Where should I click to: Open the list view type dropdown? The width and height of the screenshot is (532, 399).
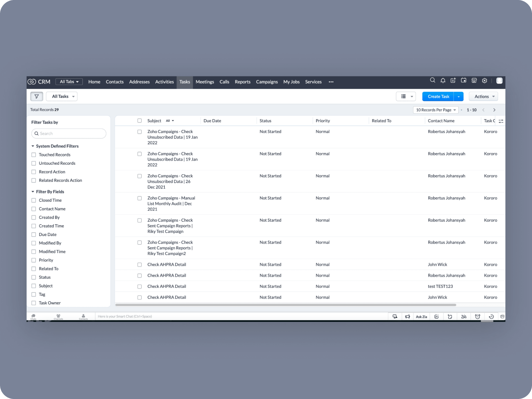coord(406,96)
